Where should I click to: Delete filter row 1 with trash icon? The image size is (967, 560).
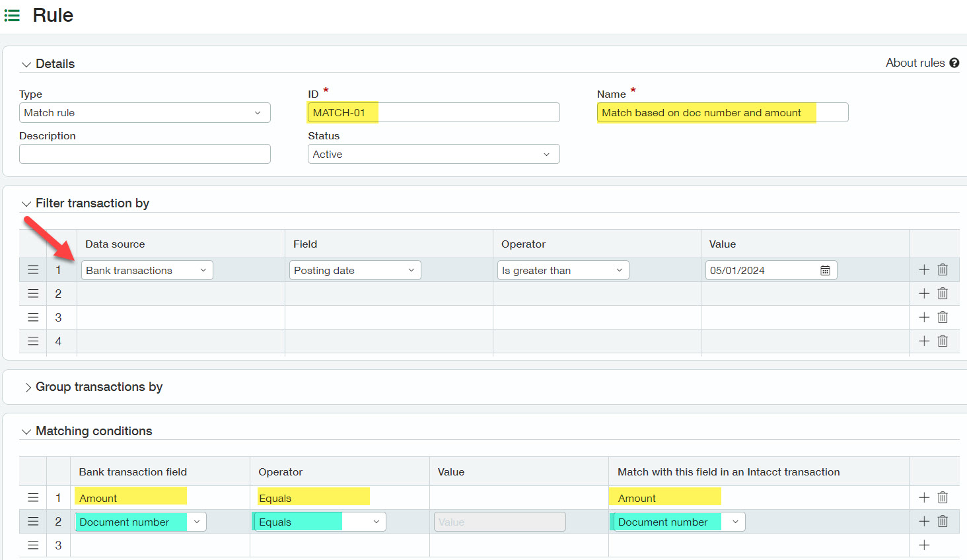pos(943,269)
